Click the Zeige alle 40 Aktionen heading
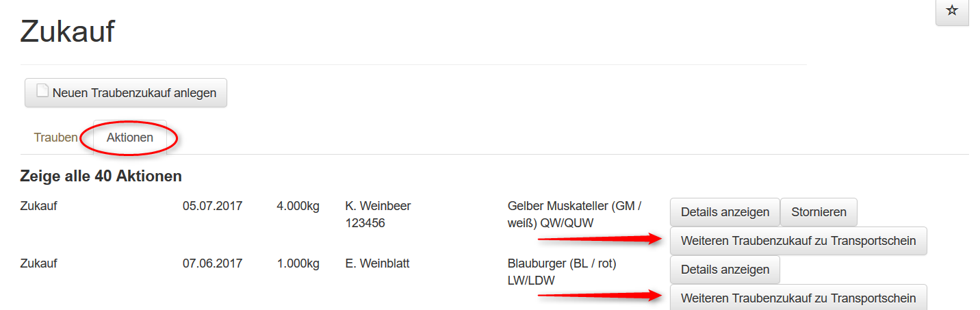Screen dimensions: 980x310 101,176
